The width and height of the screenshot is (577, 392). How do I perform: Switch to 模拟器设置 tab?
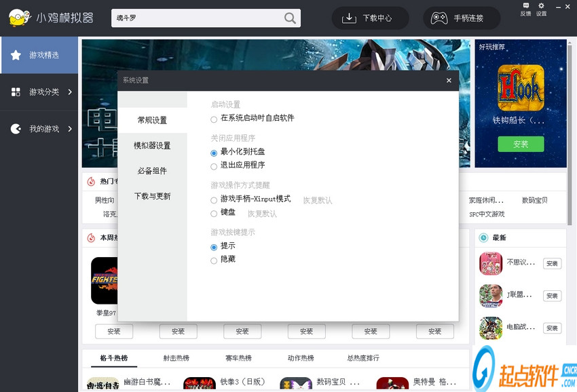point(152,146)
